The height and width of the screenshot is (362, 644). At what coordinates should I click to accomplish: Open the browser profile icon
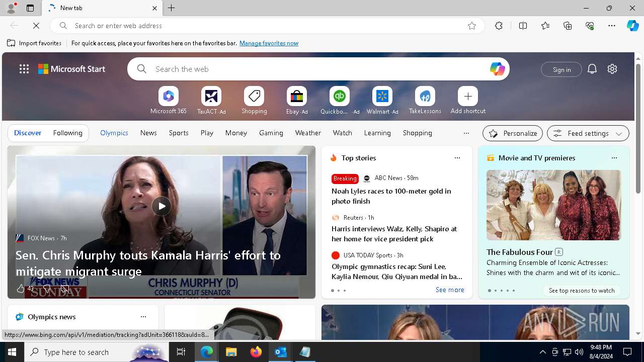11,8
